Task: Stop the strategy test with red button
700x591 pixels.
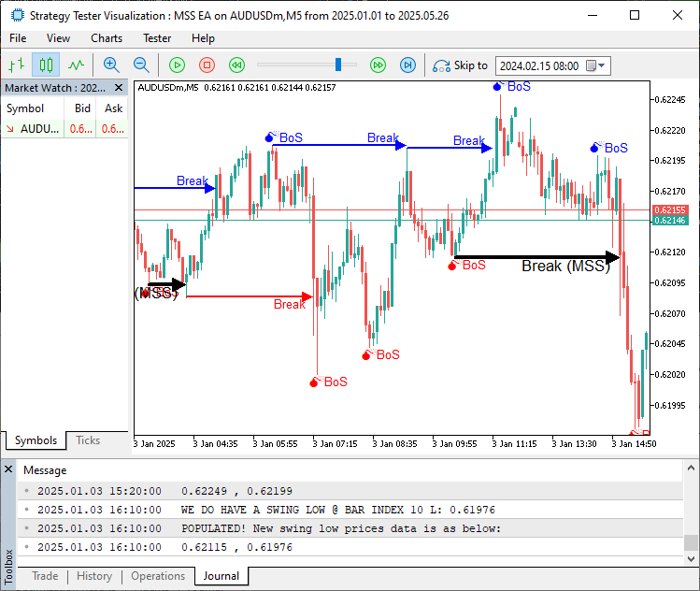Action: (207, 65)
